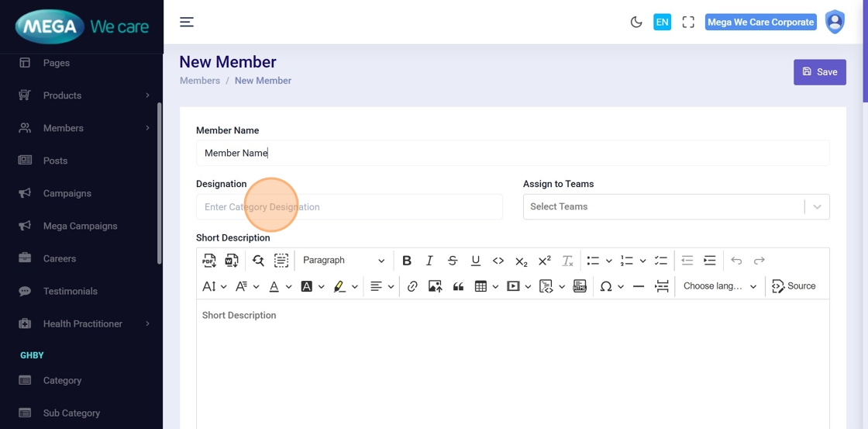The height and width of the screenshot is (429, 868).
Task: Open the font color picker
Action: pyautogui.click(x=274, y=286)
